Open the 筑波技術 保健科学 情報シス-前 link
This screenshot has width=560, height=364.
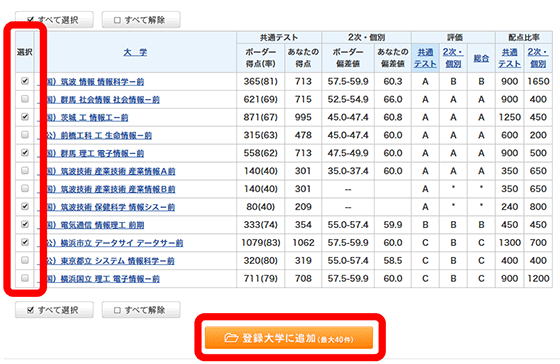pos(111,207)
